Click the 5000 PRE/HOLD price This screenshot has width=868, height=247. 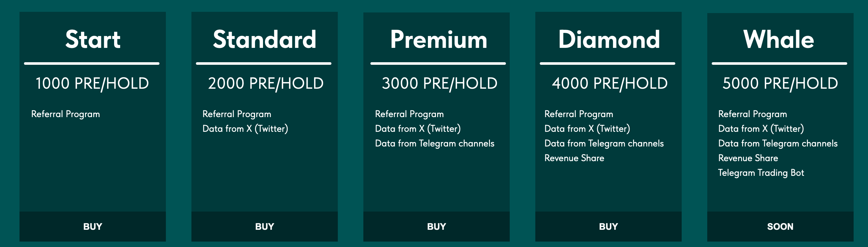point(780,84)
